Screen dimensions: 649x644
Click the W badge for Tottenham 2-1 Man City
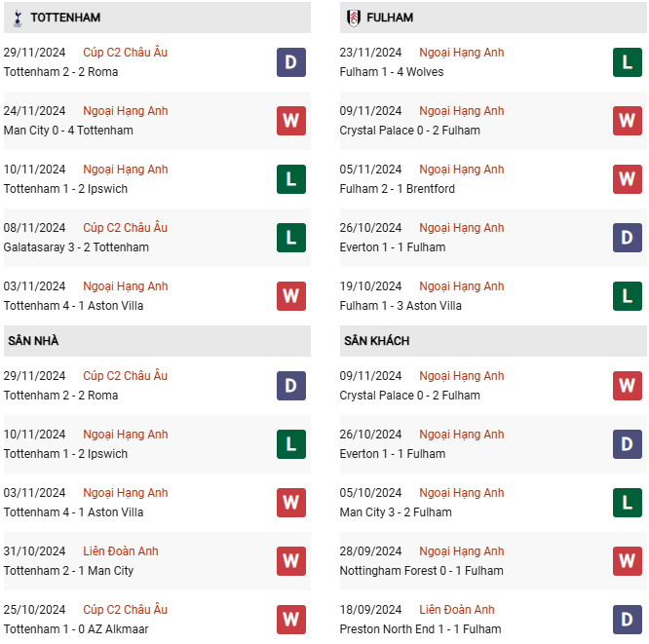(291, 561)
